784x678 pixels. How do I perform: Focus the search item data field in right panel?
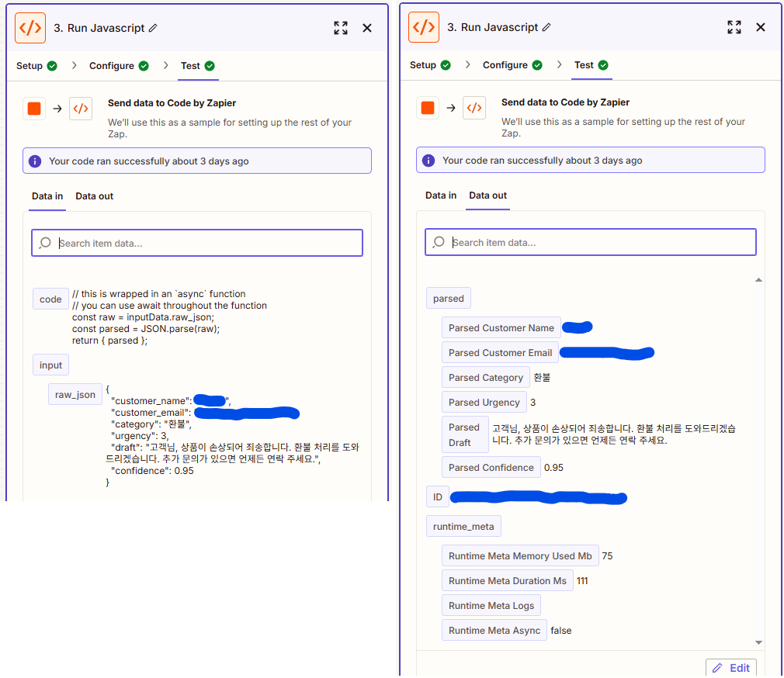pyautogui.click(x=591, y=242)
